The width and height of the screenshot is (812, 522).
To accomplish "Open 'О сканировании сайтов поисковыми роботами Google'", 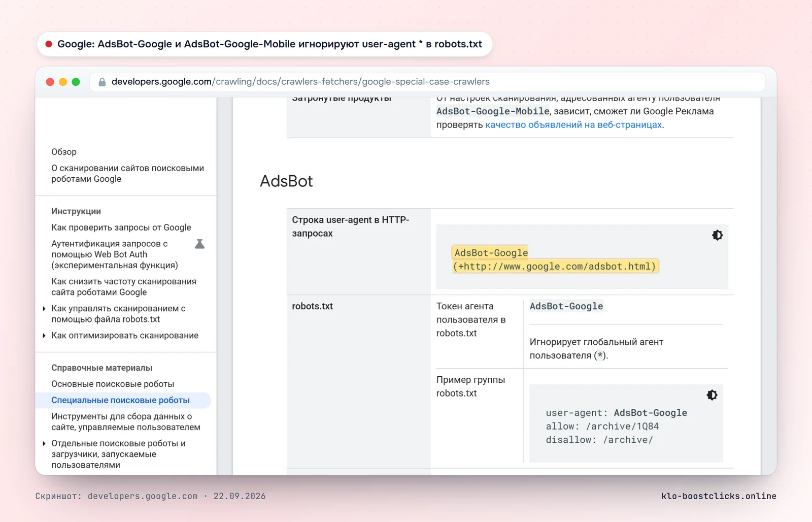I will coord(127,173).
